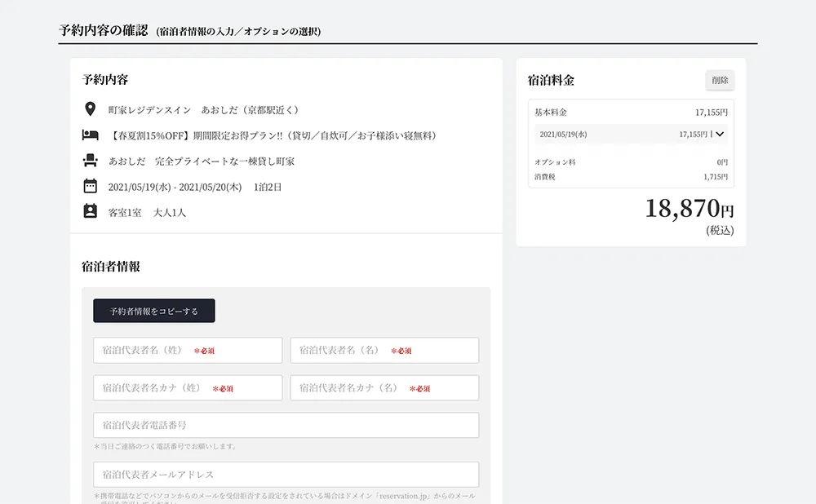Click the house icon beside あおしだ
The image size is (816, 504).
[x=90, y=160]
